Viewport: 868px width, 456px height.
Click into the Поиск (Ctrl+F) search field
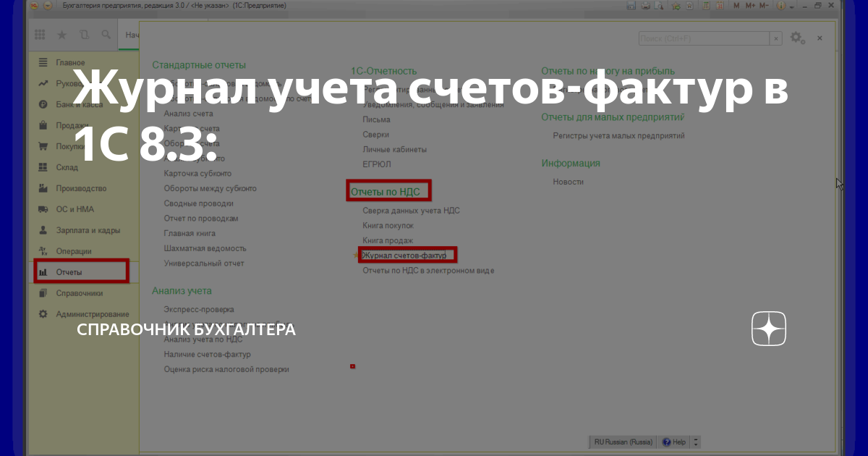[705, 38]
